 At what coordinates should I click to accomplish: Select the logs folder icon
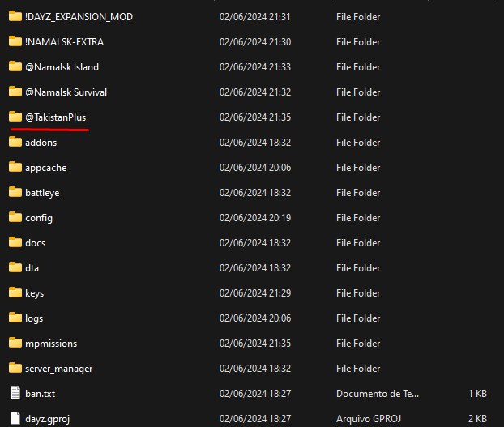click(15, 318)
